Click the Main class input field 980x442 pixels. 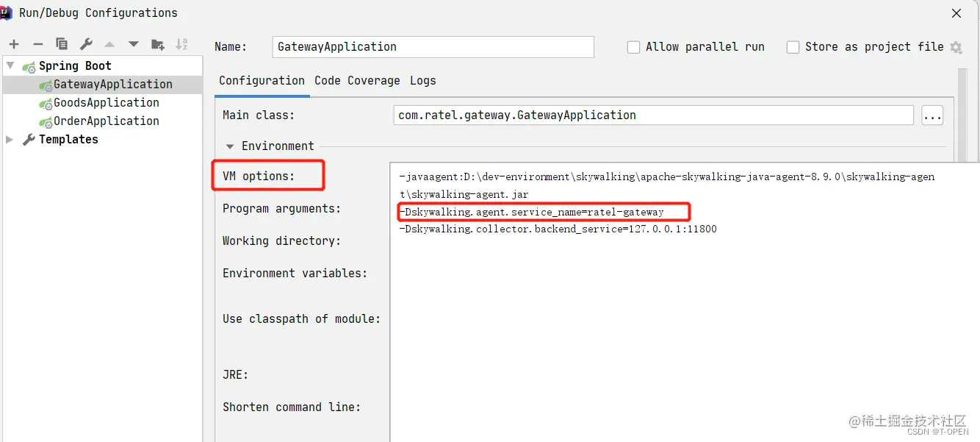pyautogui.click(x=654, y=115)
